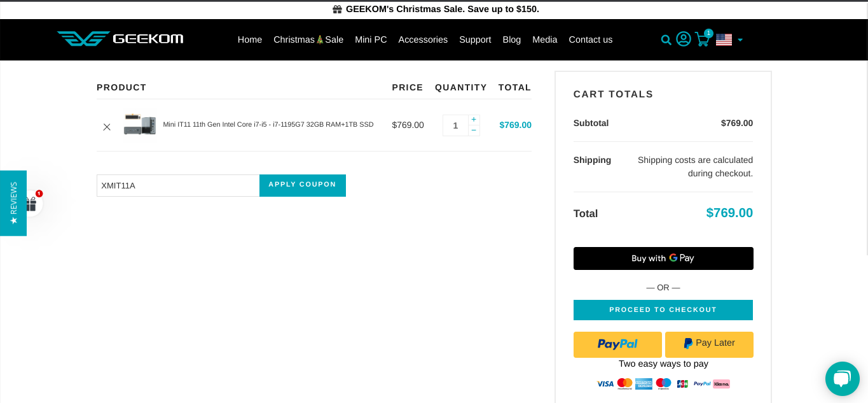The height and width of the screenshot is (403, 868).
Task: Click the Christmas Sale announcement banner
Action: tap(436, 10)
